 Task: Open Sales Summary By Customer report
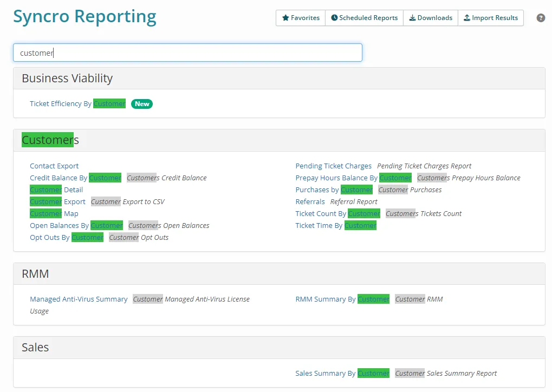342,374
